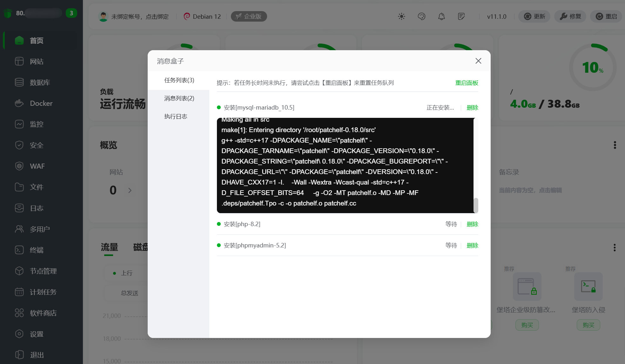Switch to 消息列表(2) tab

coord(179,98)
